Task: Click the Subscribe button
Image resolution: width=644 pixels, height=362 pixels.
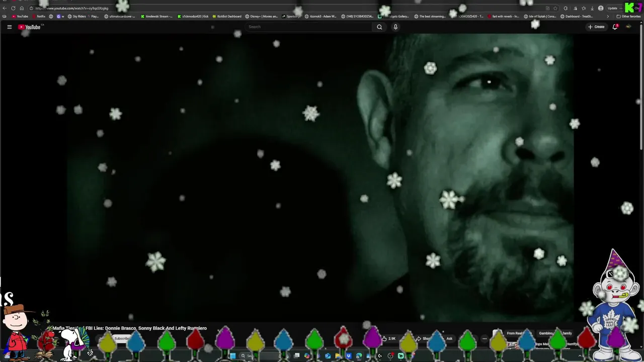Action: pos(121,339)
